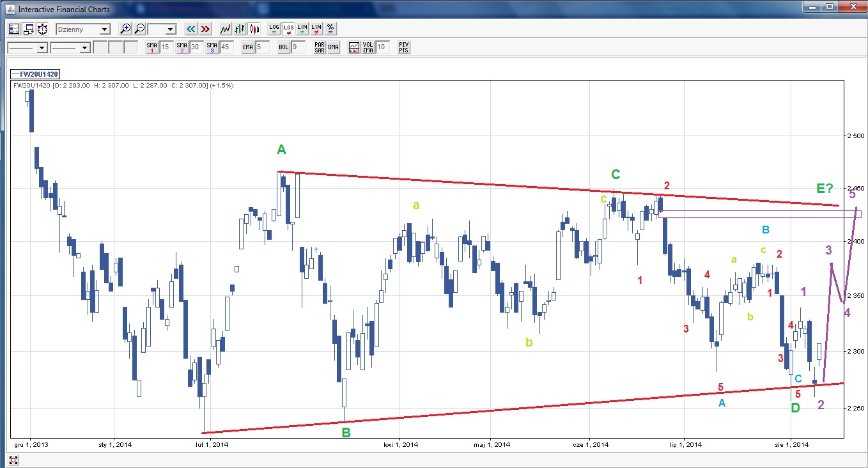Click the BOL period field showing 9
Image resolution: width=868 pixels, height=468 pixels.
pos(298,47)
